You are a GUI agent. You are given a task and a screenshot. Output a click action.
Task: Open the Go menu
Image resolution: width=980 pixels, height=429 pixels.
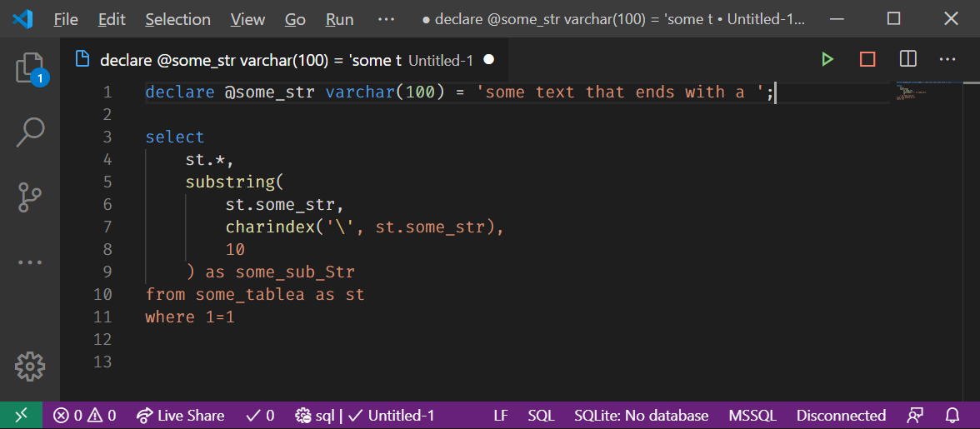click(x=295, y=19)
